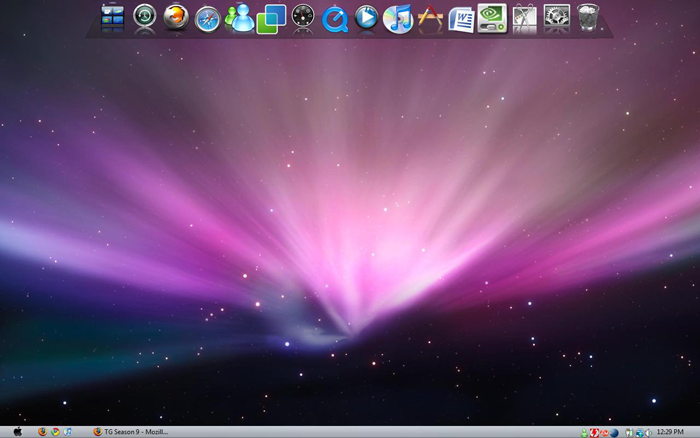Open iTunes from the dock
Viewport: 700px width, 438px height.
tap(398, 17)
